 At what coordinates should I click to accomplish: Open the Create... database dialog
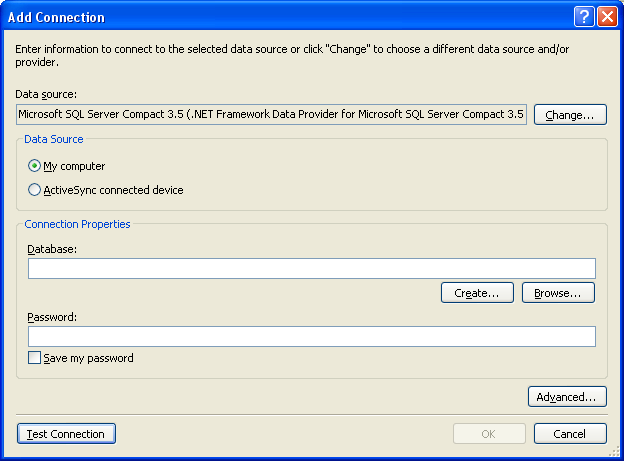pos(477,293)
